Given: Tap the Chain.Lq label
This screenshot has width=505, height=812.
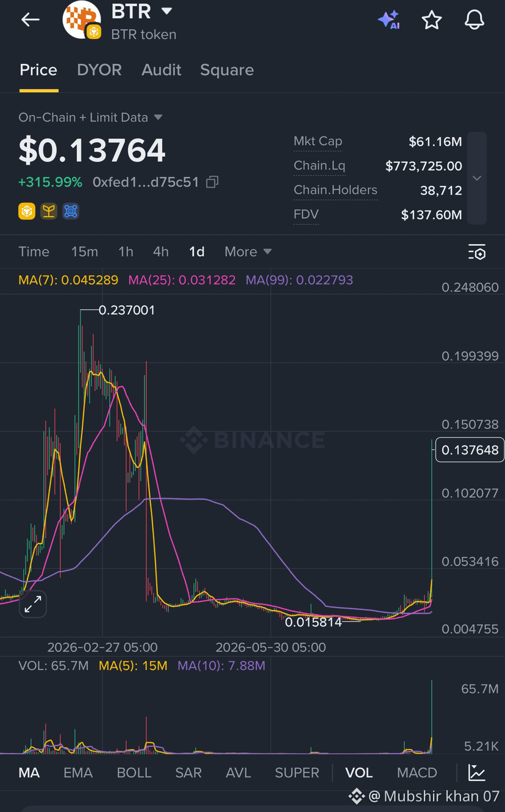Looking at the screenshot, I should click(320, 166).
